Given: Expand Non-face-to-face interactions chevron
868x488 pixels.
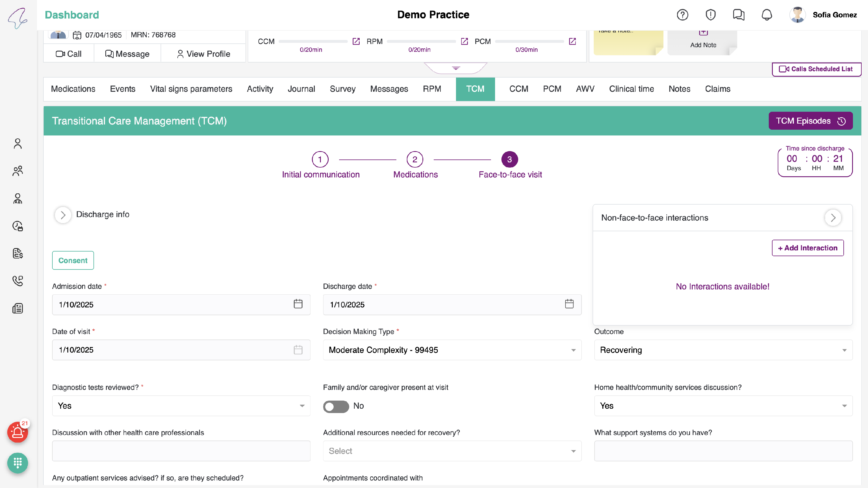Looking at the screenshot, I should (833, 218).
